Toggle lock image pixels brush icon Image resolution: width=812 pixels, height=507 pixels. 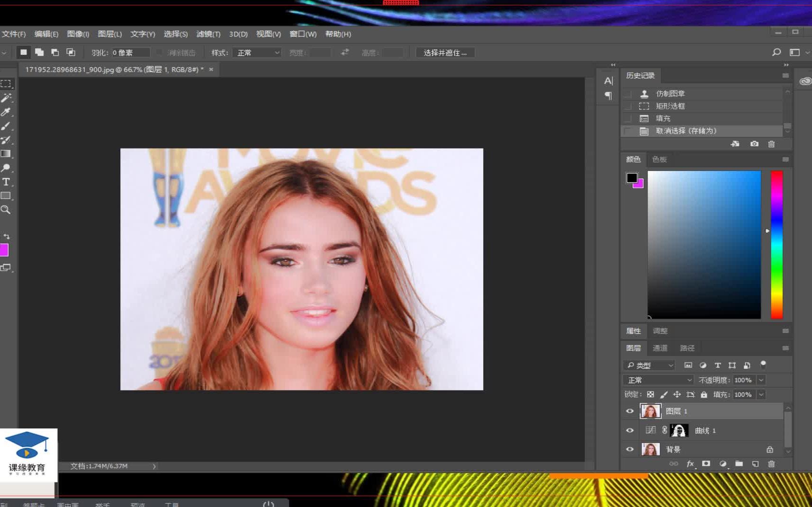[x=664, y=394]
